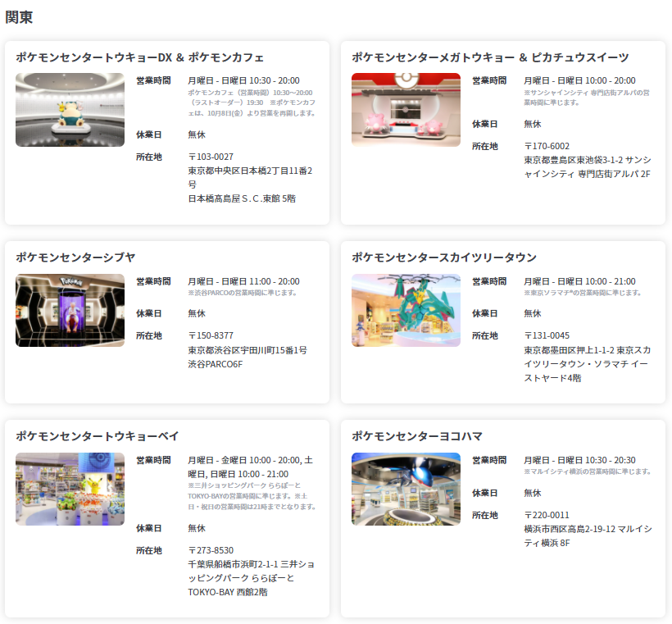Click 無休 in the Yokohama card
Image resolution: width=672 pixels, height=624 pixels.
pos(533,493)
